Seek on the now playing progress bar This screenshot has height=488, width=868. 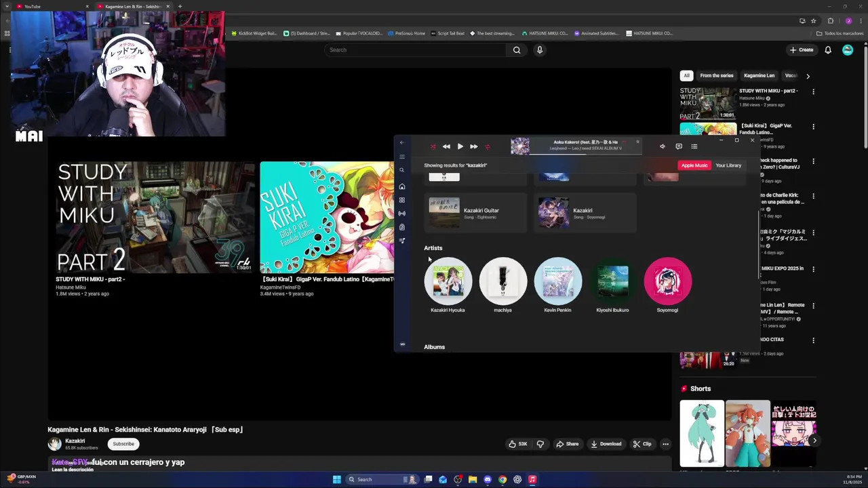[x=585, y=155]
